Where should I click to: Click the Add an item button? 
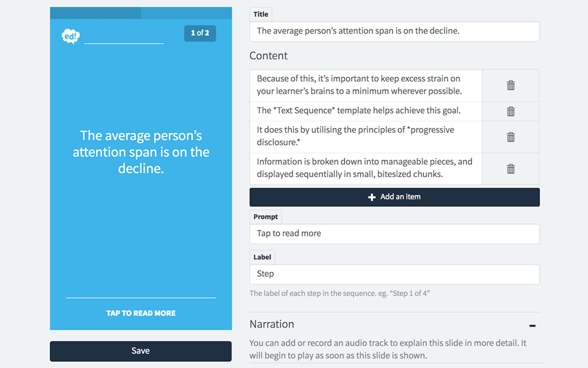click(x=394, y=197)
